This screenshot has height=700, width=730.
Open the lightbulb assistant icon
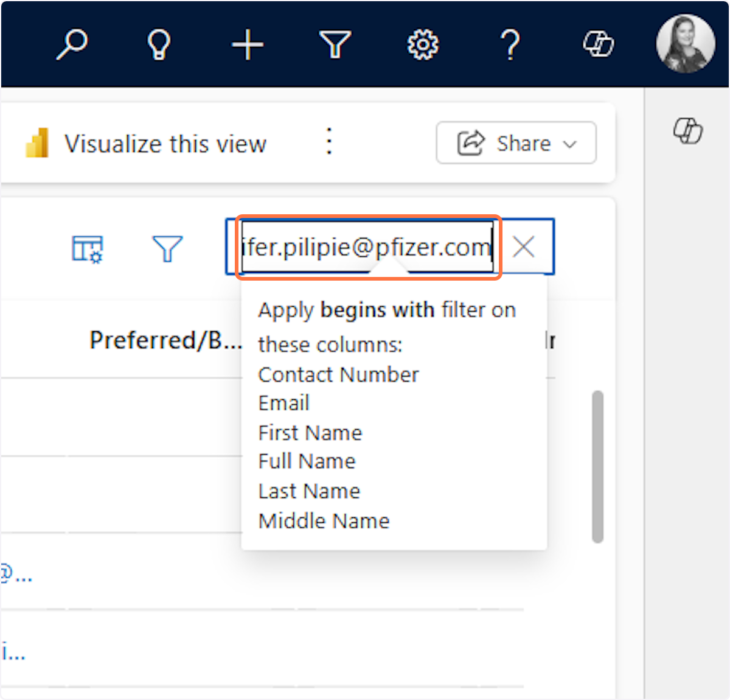pos(159,44)
